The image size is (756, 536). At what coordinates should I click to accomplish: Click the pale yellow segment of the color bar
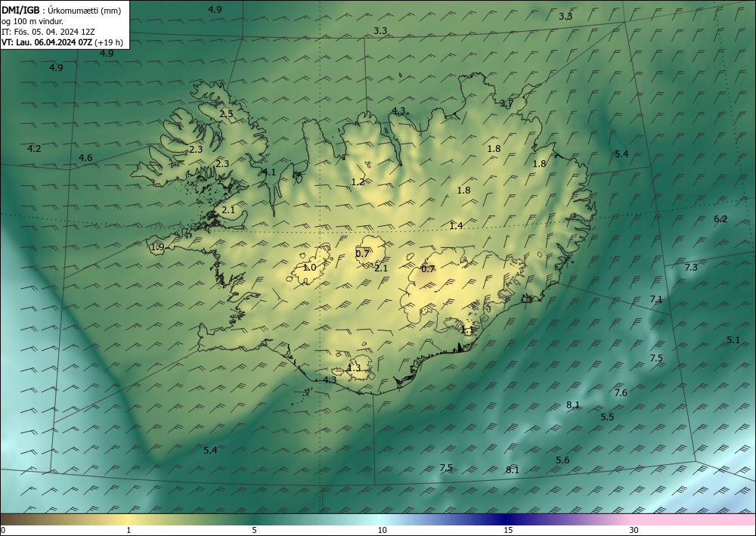(128, 519)
